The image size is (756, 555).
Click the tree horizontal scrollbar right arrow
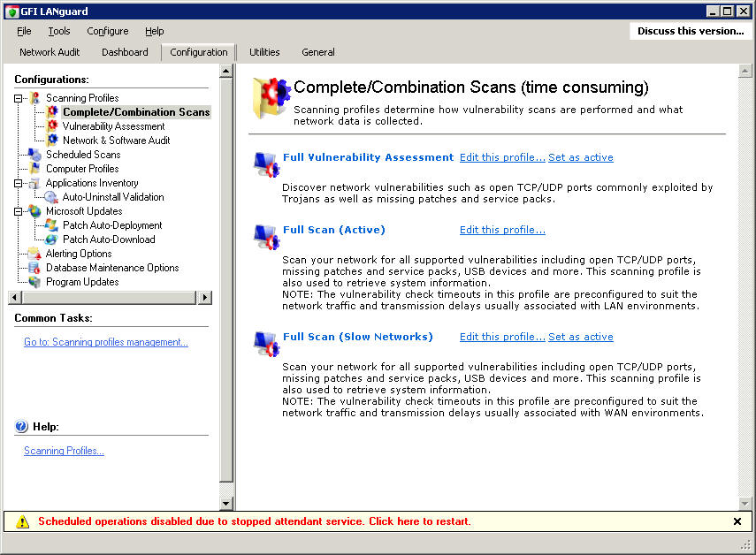(x=205, y=297)
